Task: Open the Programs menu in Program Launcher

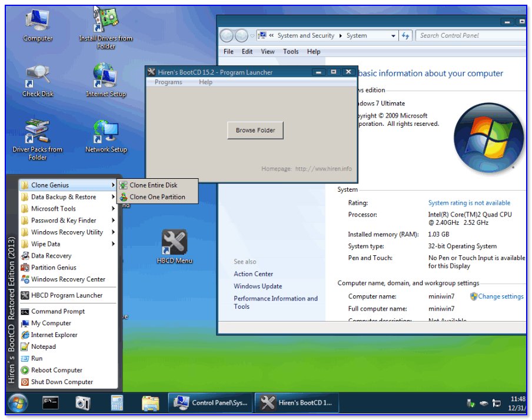Action: click(x=168, y=82)
